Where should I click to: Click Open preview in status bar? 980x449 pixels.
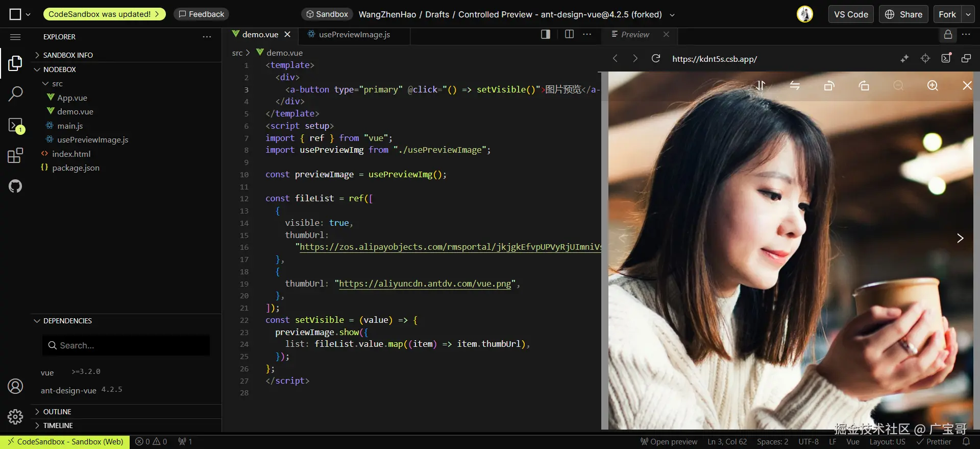coord(669,441)
